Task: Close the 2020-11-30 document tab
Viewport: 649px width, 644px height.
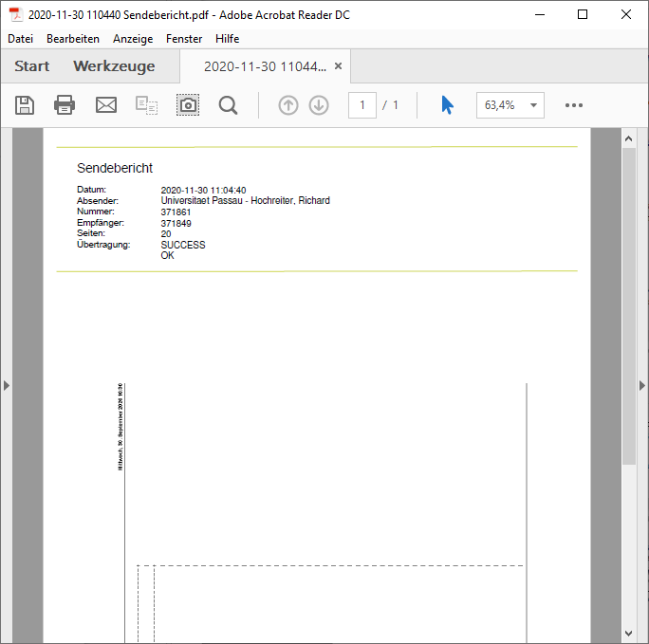Action: click(x=338, y=65)
